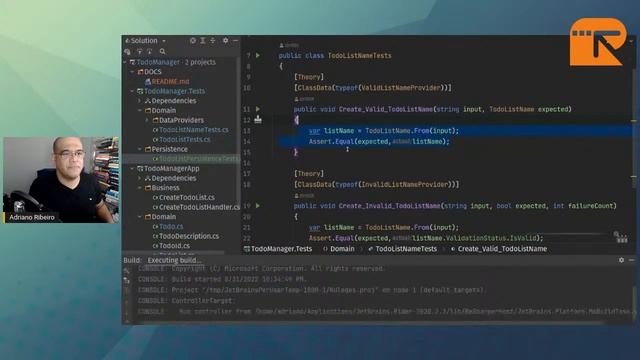640x360 pixels.
Task: Collapse the TodoManagerApp project
Action: pos(133,169)
